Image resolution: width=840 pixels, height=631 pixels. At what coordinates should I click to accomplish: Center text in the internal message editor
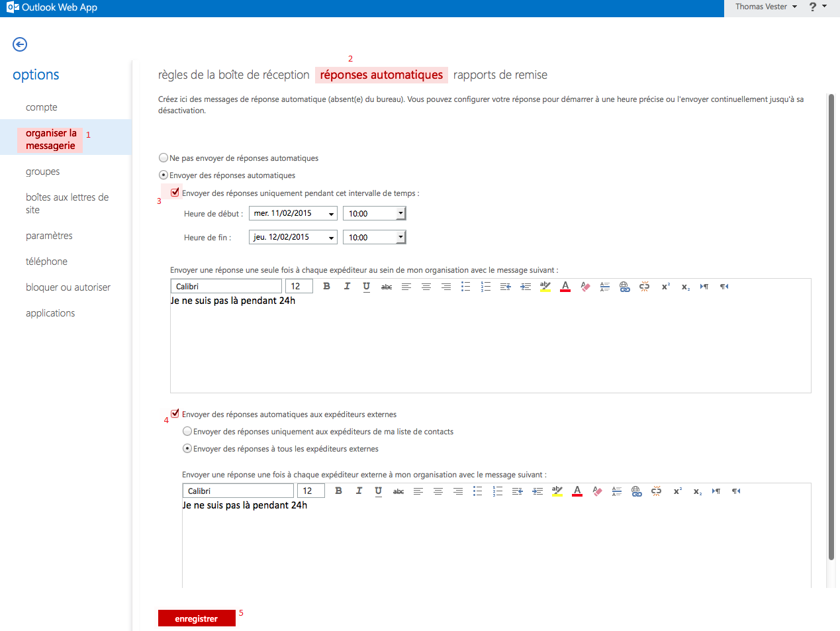coord(426,287)
